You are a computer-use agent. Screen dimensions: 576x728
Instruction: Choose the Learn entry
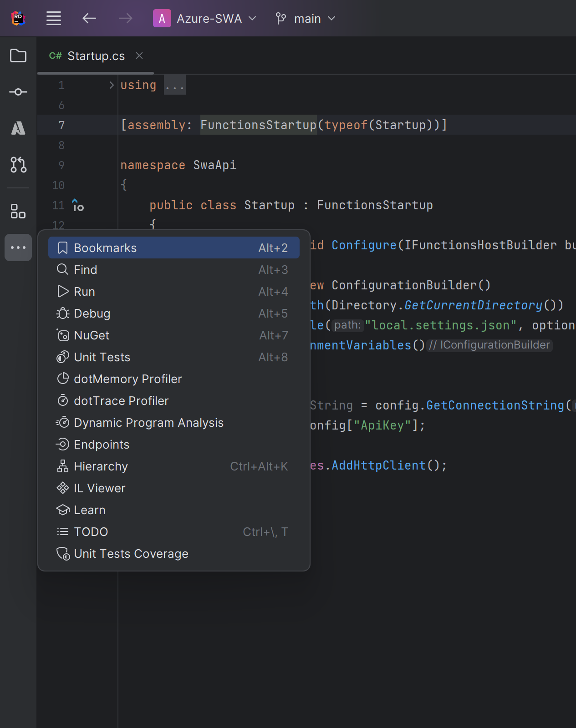coord(174,510)
